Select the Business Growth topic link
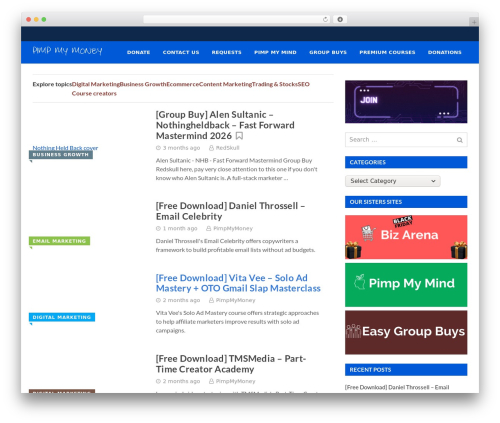The width and height of the screenshot is (500, 423). pos(143,84)
